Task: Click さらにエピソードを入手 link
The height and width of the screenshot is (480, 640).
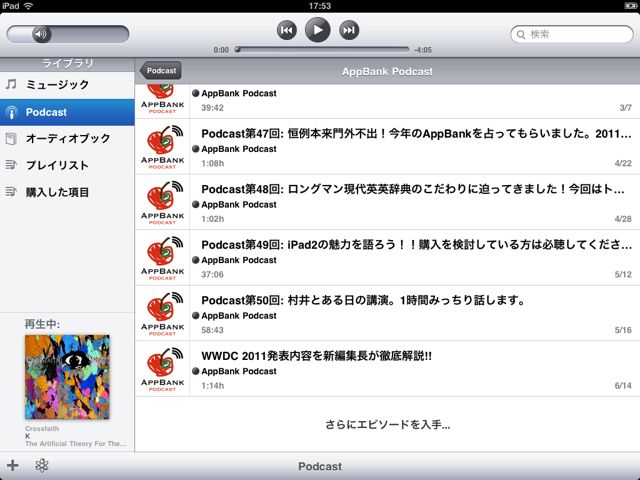Action: tap(387, 425)
